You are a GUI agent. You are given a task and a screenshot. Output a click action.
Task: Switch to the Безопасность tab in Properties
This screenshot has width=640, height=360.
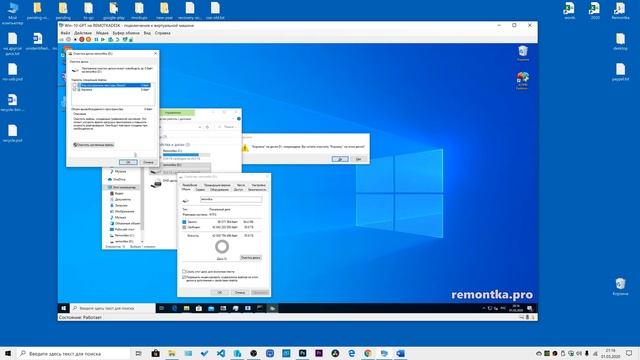click(x=257, y=189)
